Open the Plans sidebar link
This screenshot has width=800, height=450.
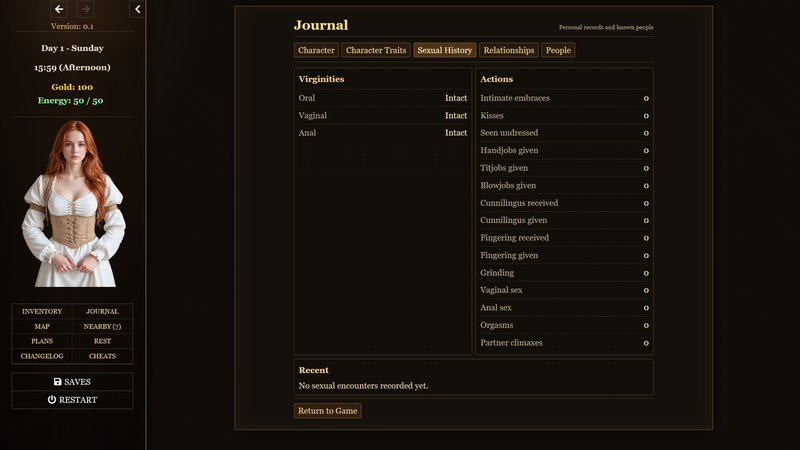click(42, 341)
